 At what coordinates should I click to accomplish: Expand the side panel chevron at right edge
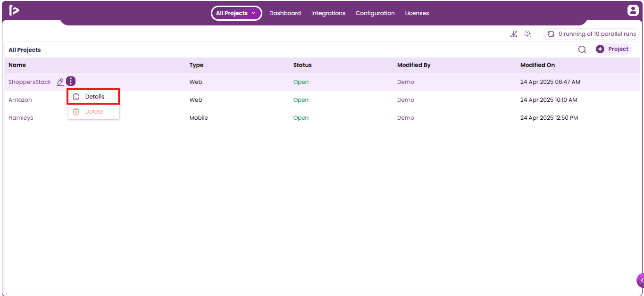pos(641,280)
